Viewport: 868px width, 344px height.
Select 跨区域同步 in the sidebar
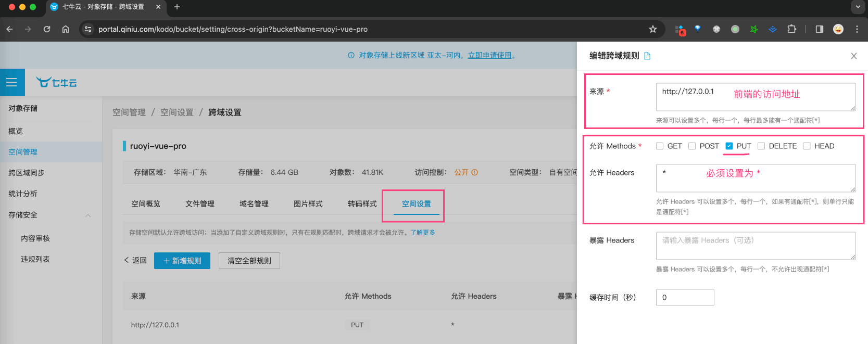[x=27, y=173]
